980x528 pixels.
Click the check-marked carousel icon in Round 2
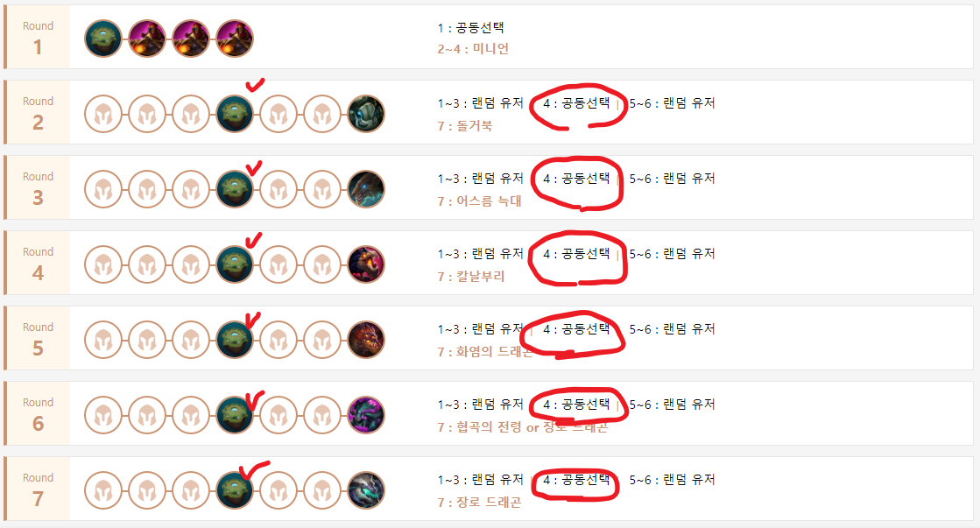pos(235,114)
